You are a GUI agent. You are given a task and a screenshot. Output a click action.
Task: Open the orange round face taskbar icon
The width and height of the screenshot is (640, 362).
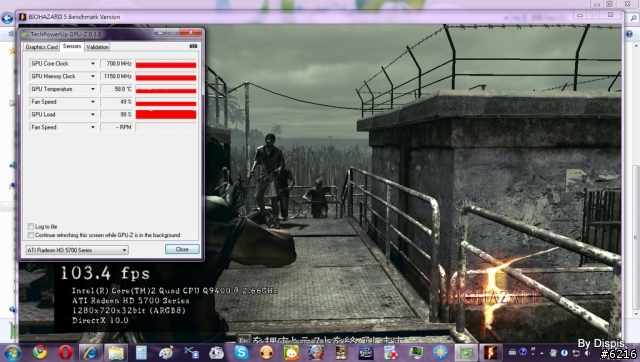click(266, 353)
